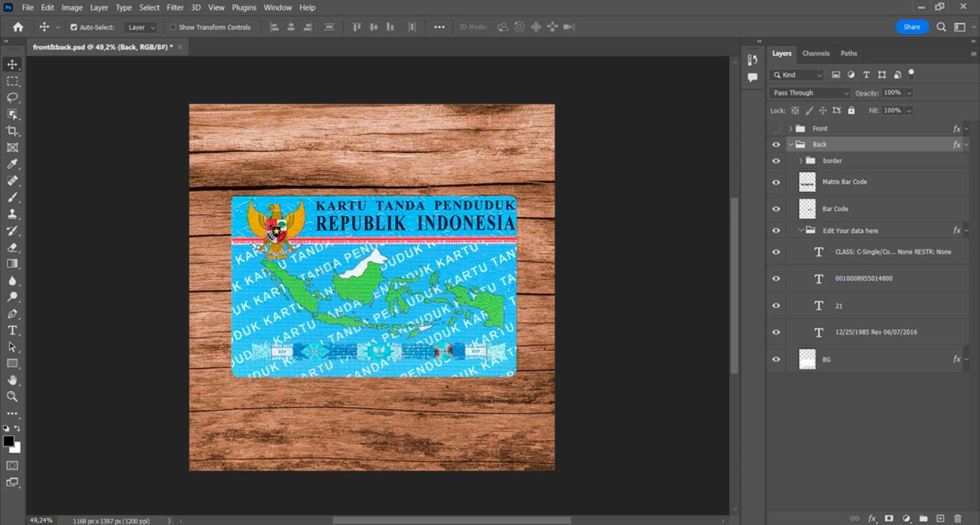980x525 pixels.
Task: Swap foreground and background colors
Action: click(x=17, y=429)
